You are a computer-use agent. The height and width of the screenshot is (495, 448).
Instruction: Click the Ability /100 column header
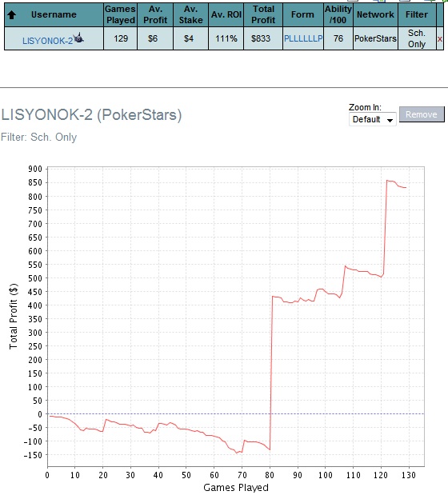click(x=338, y=14)
